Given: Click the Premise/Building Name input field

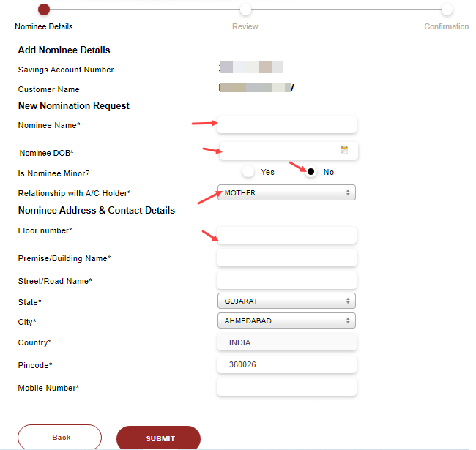Looking at the screenshot, I should (x=287, y=258).
